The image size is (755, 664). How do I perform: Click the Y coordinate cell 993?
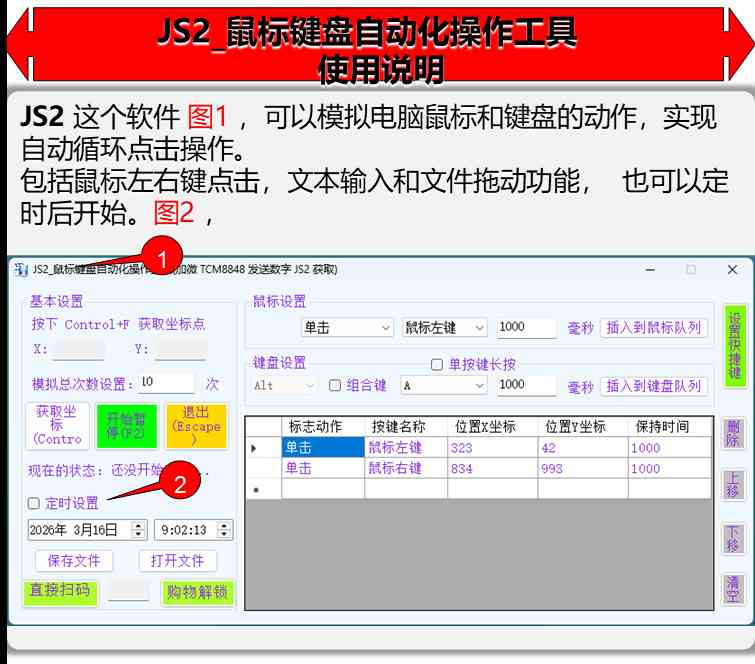(583, 469)
